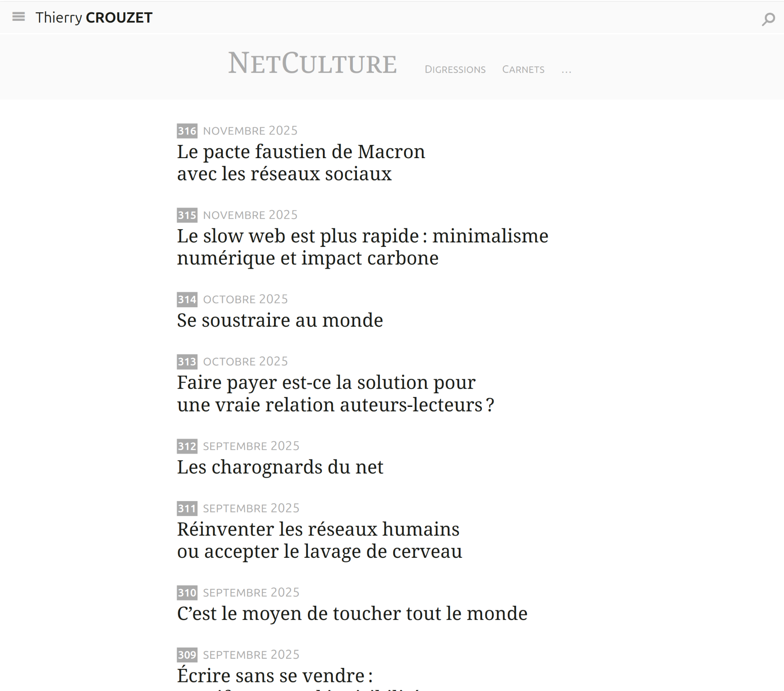Screen dimensions: 784x691
Task: Click the Thierry CROUZET site title
Action: pyautogui.click(x=94, y=18)
